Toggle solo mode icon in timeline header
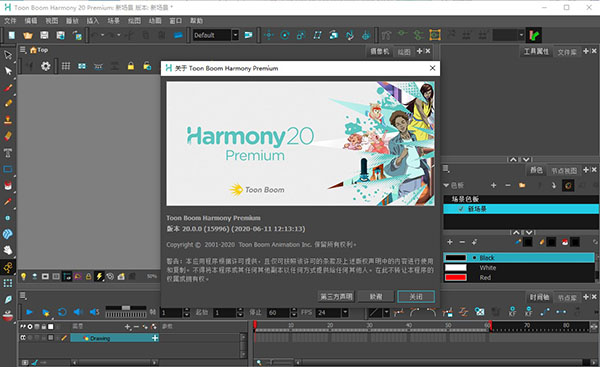Viewport: 600px width, 367px height. 30,326
